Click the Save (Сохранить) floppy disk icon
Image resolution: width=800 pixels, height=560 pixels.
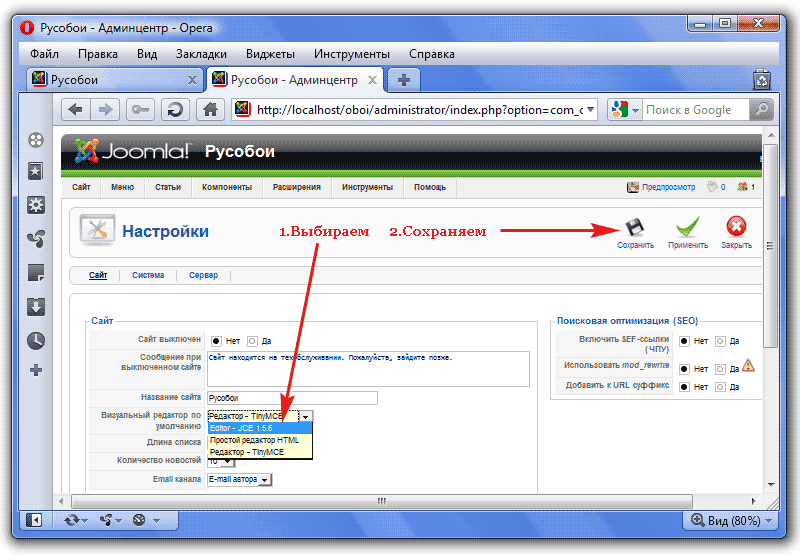(x=634, y=228)
